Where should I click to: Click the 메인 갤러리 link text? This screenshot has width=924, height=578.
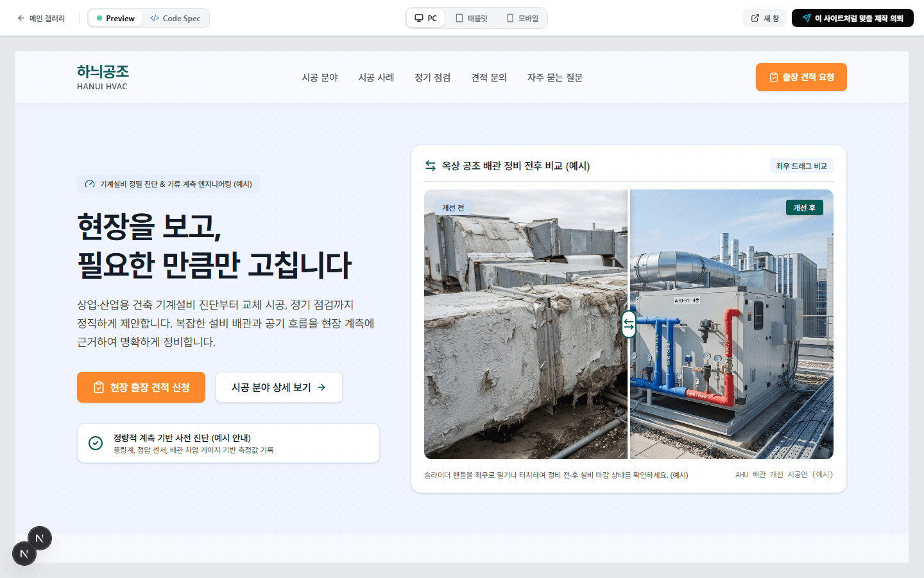tap(47, 18)
